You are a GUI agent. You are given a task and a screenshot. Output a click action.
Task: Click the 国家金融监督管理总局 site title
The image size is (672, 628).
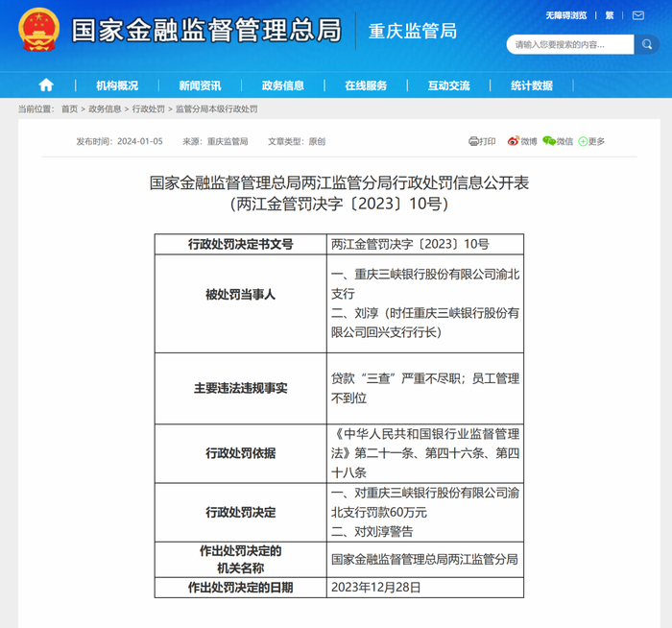click(206, 31)
